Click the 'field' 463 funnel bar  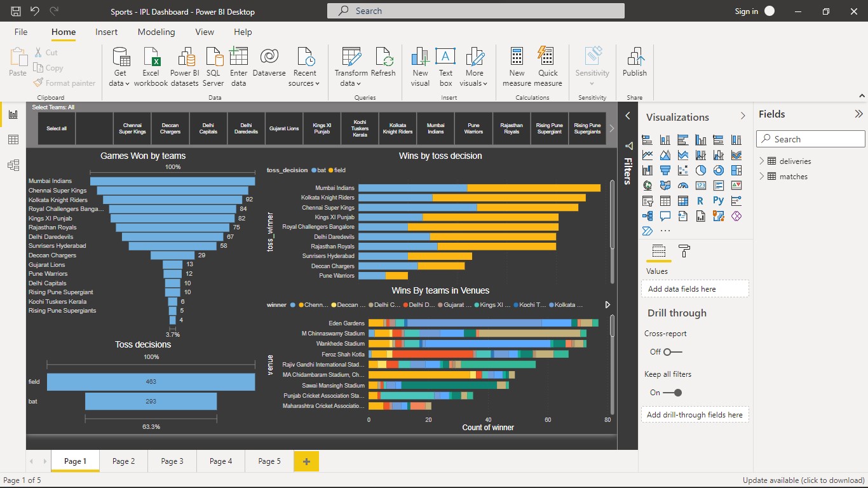tap(151, 382)
